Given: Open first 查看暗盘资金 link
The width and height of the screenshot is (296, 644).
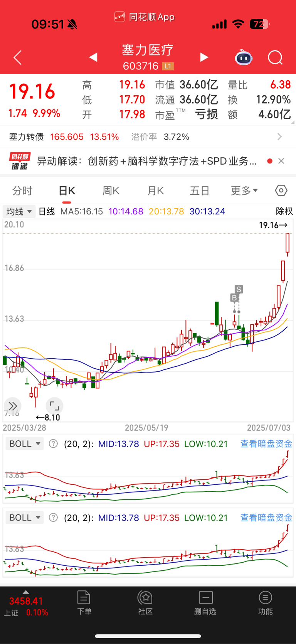Looking at the screenshot, I should pos(266,444).
